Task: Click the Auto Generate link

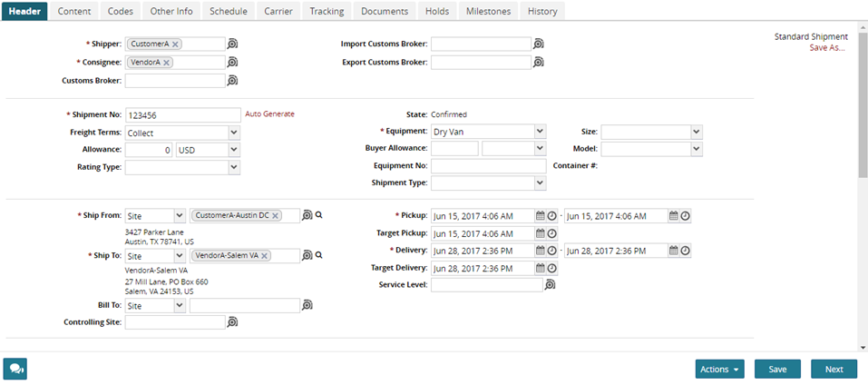Action: point(269,114)
